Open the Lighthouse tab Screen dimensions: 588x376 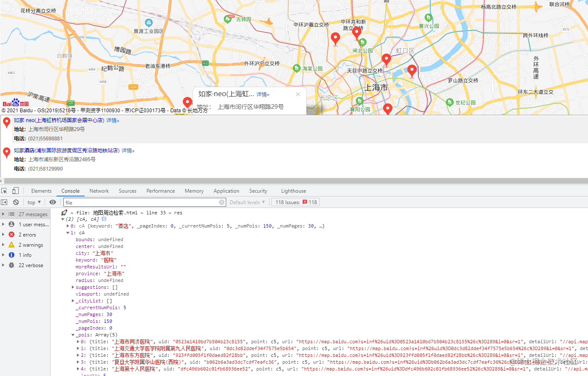tap(293, 191)
